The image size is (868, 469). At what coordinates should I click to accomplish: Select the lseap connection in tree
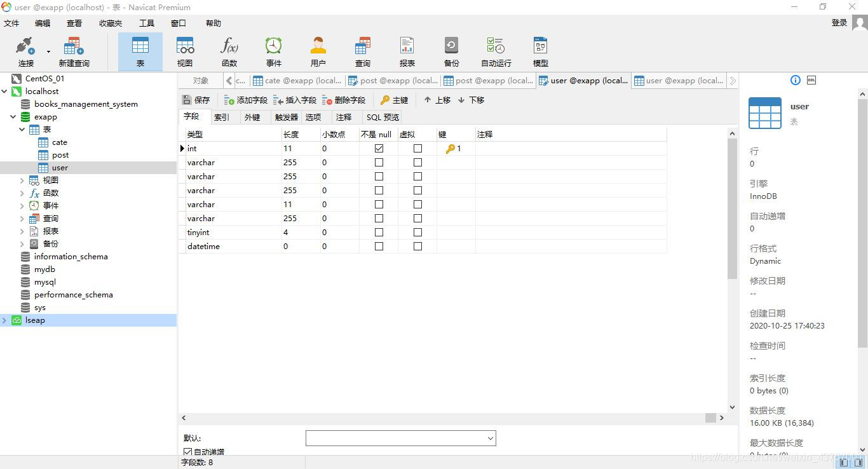click(x=35, y=320)
